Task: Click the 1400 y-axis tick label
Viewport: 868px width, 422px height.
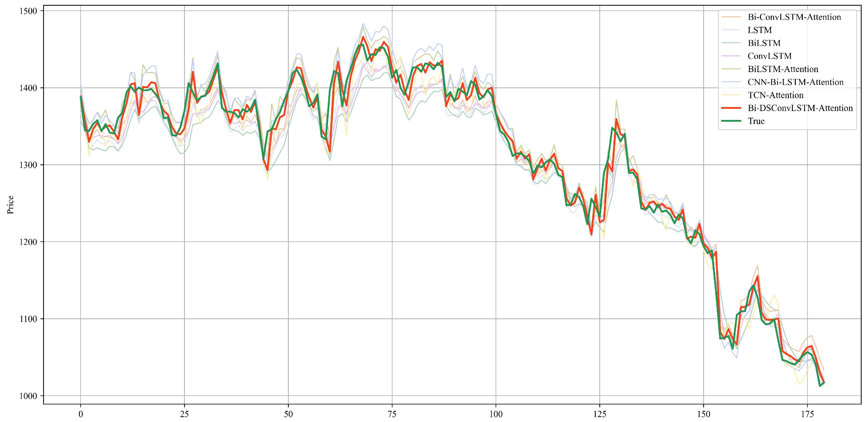Action: coord(28,88)
